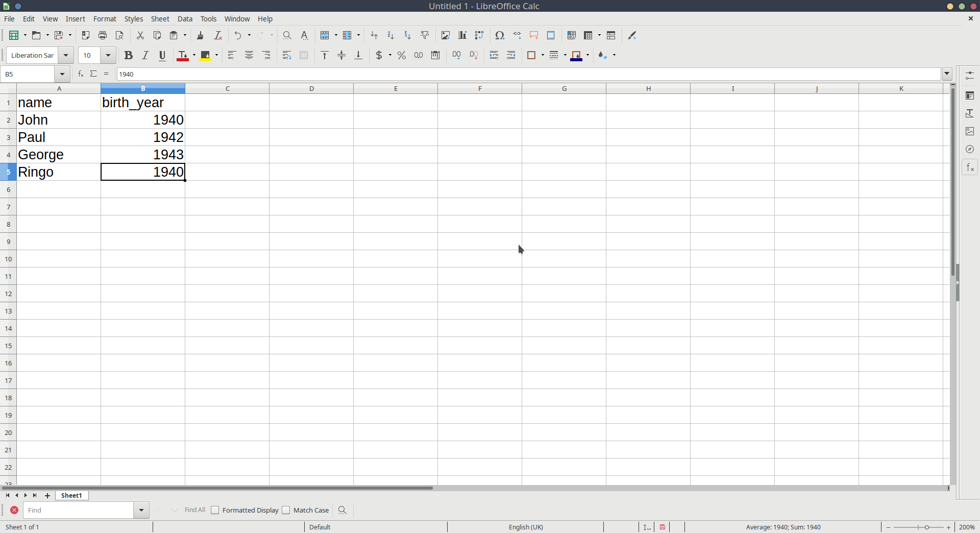Switch to the Sheet1 tab

coord(71,495)
